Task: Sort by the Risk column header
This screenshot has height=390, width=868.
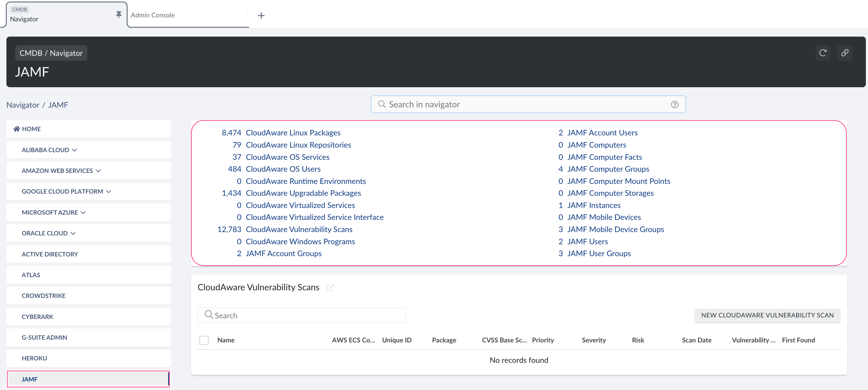Action: (x=638, y=340)
